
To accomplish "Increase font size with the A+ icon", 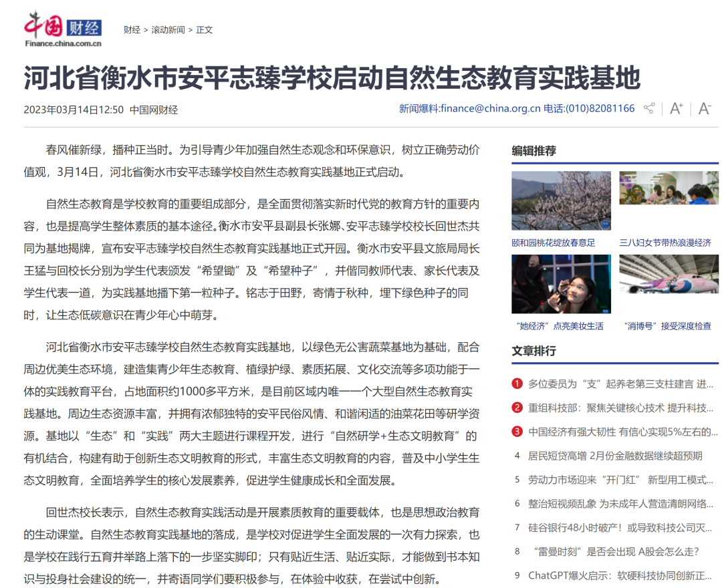I will [677, 109].
